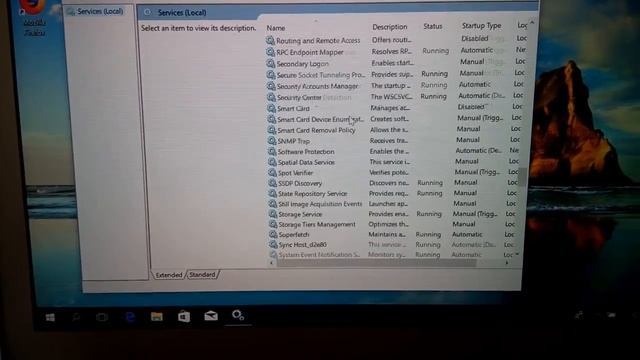Image resolution: width=640 pixels, height=360 pixels.
Task: Select the Storage Tiers Management name
Action: [317, 224]
